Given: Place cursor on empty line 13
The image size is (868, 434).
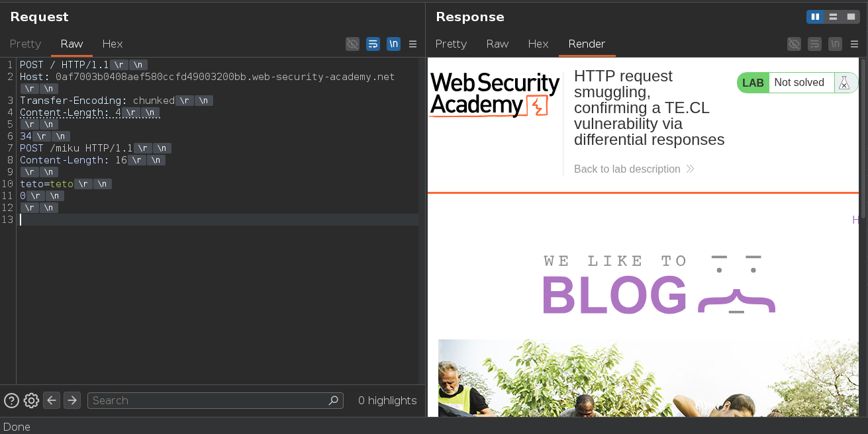Looking at the screenshot, I should (x=218, y=220).
